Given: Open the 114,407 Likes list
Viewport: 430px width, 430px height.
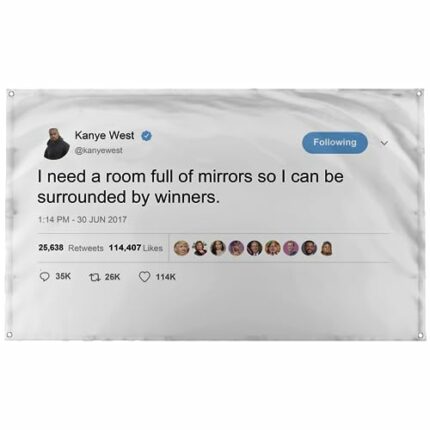Looking at the screenshot, I should 136,248.
